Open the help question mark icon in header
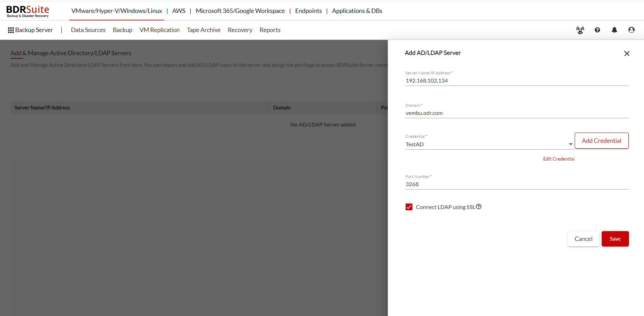This screenshot has height=316, width=644. pos(597,30)
